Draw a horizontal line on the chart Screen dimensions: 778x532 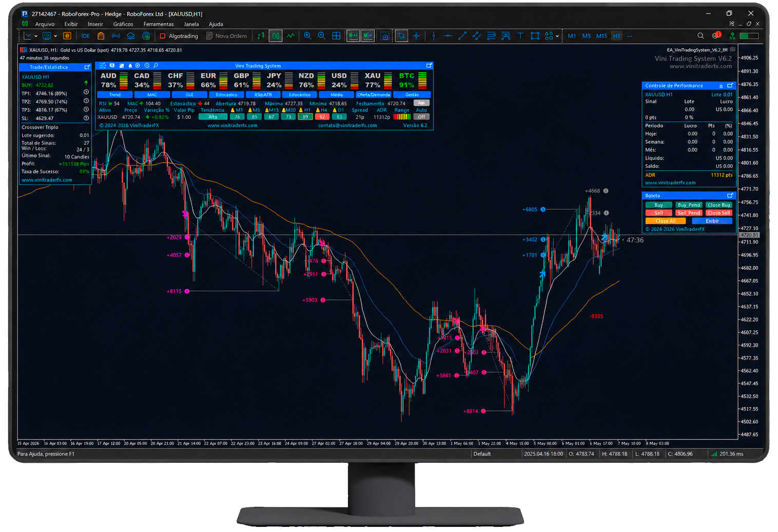click(x=448, y=36)
